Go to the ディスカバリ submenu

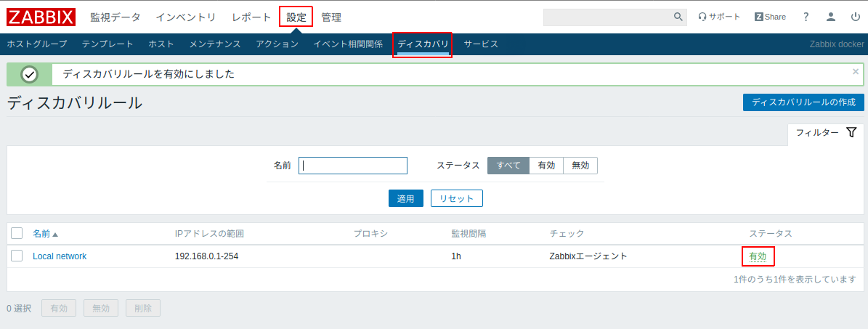tap(423, 44)
